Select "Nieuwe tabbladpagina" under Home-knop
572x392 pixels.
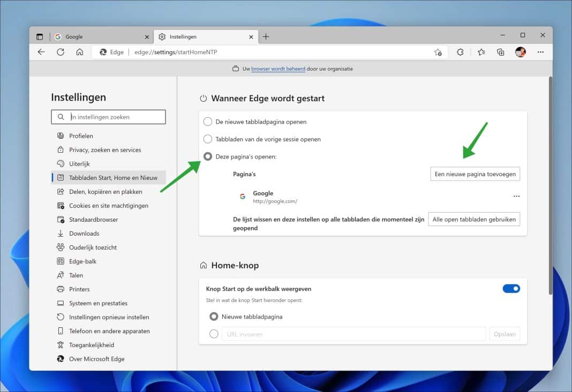(214, 316)
